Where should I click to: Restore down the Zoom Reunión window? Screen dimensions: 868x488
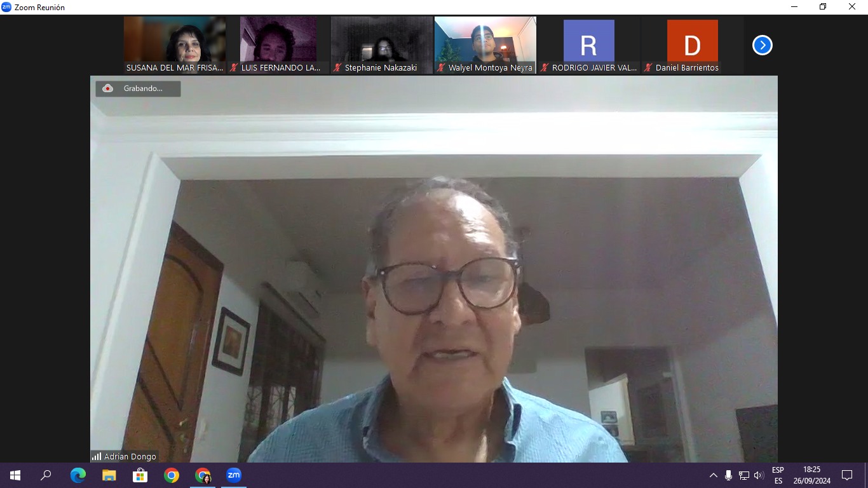[x=823, y=7]
